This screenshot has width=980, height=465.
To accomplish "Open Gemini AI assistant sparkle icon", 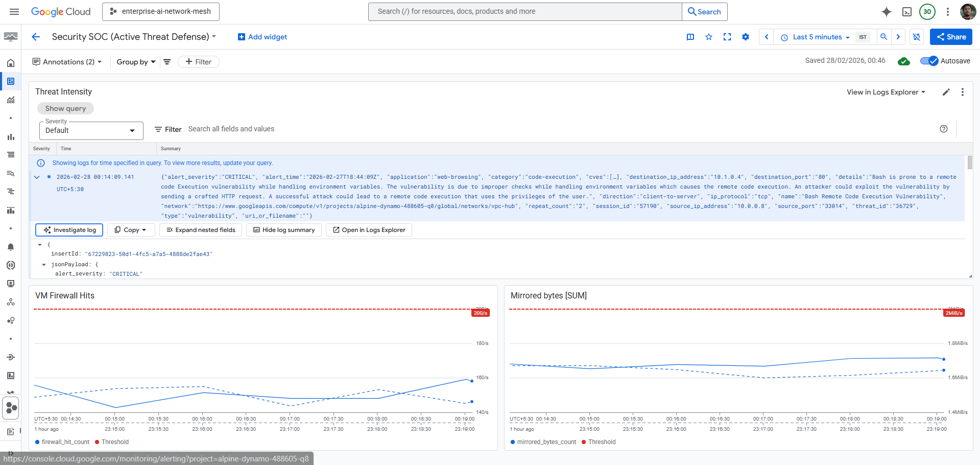I will coord(887,12).
